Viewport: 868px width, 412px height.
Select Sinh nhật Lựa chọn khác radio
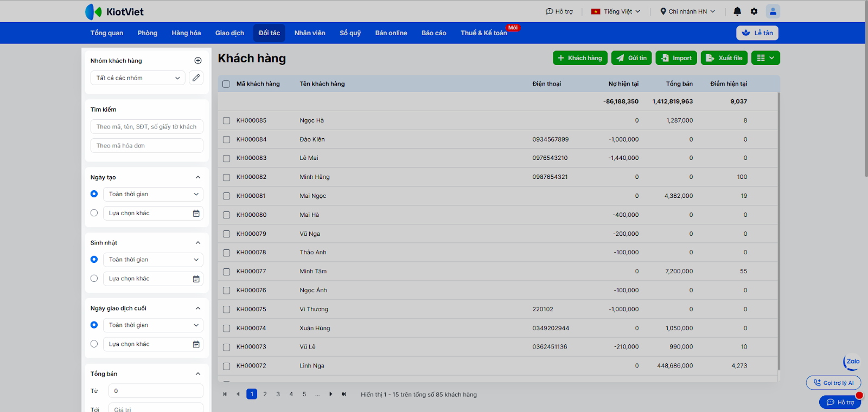click(94, 279)
